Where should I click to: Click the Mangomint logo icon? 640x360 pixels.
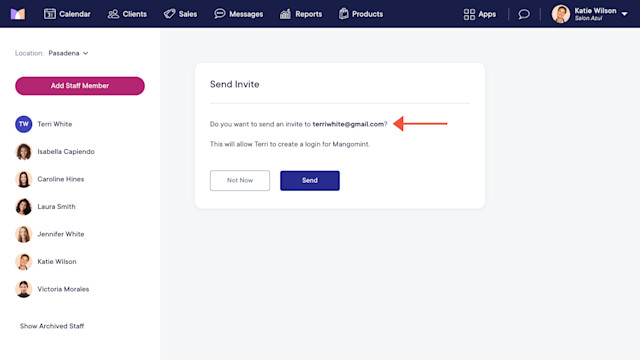pos(18,14)
